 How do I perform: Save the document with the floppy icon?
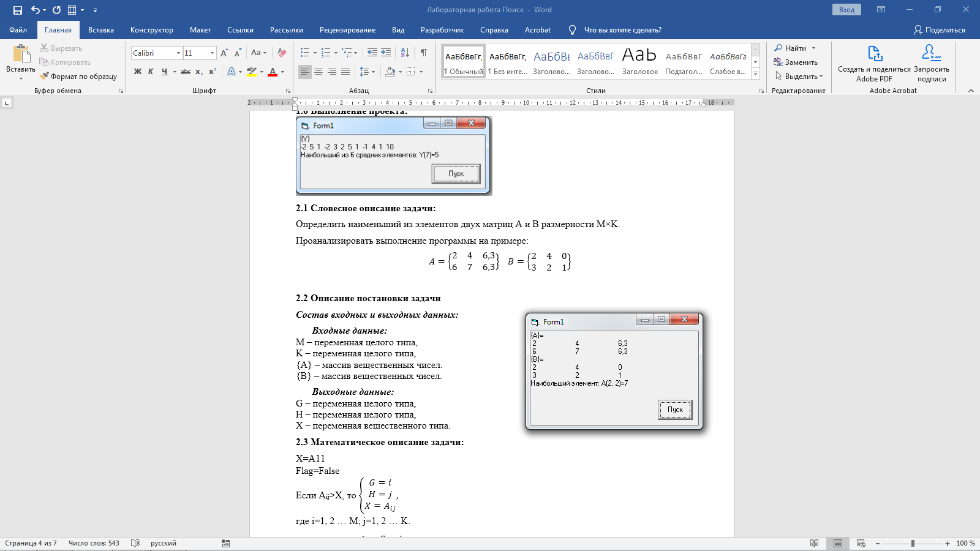tap(18, 10)
